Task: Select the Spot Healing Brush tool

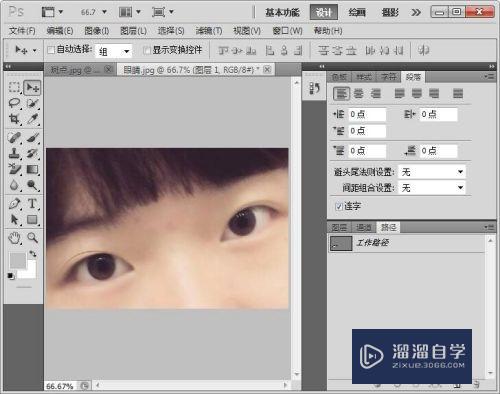Action: (14, 137)
